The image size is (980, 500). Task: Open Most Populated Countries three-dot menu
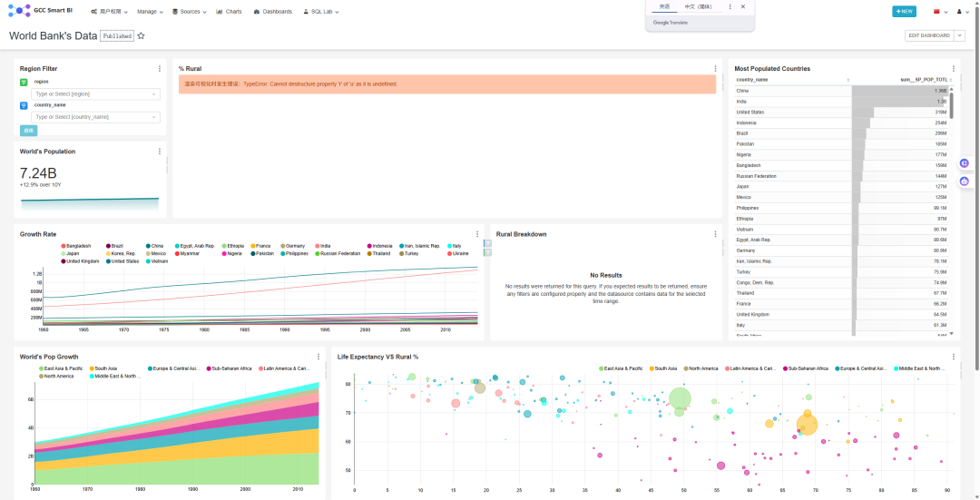953,69
